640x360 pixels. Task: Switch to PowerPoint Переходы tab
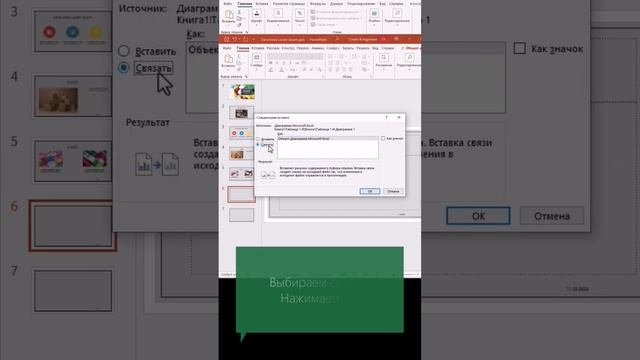[303, 48]
